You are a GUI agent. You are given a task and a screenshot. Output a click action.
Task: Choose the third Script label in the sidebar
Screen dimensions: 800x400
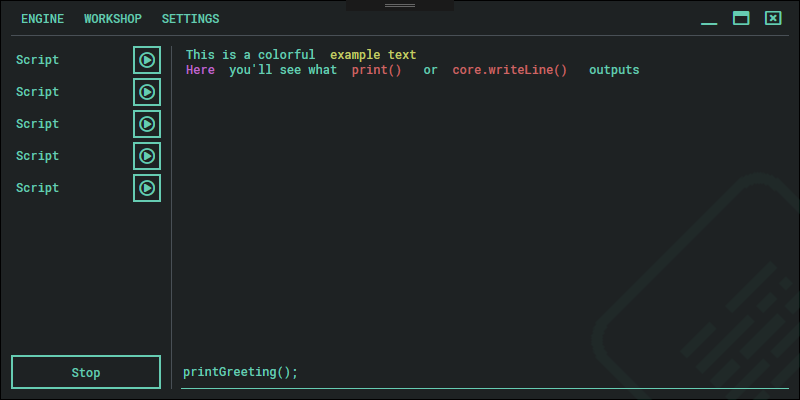pyautogui.click(x=38, y=124)
